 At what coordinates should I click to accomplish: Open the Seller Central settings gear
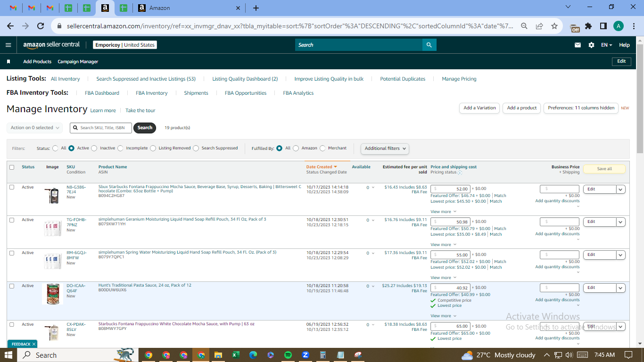591,45
